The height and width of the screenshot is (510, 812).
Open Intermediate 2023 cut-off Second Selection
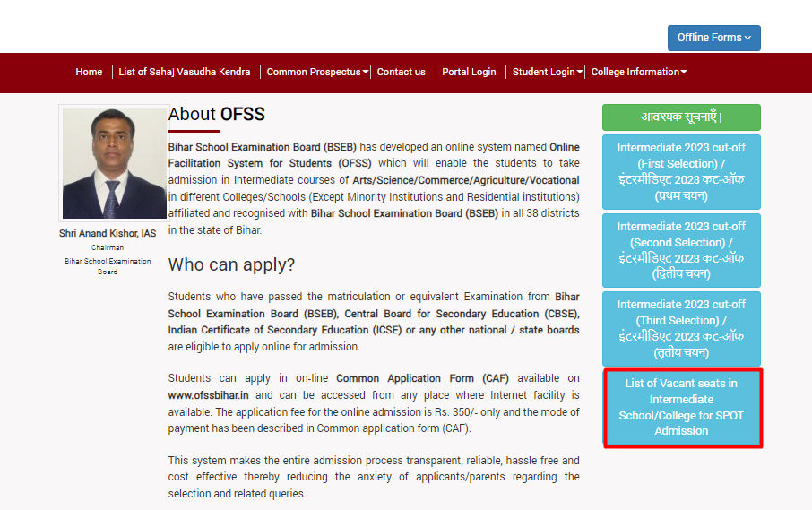(681, 250)
